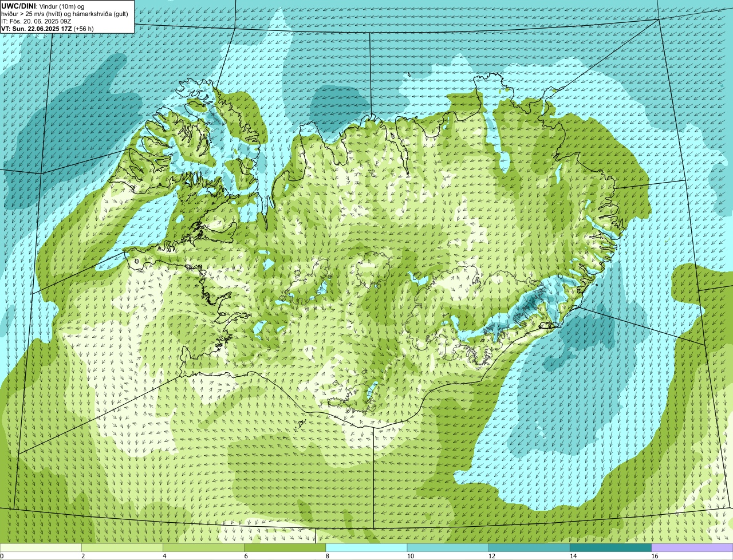Image resolution: width=733 pixels, height=560 pixels.
Task: Click the legend scale label "16"
Action: (x=655, y=556)
